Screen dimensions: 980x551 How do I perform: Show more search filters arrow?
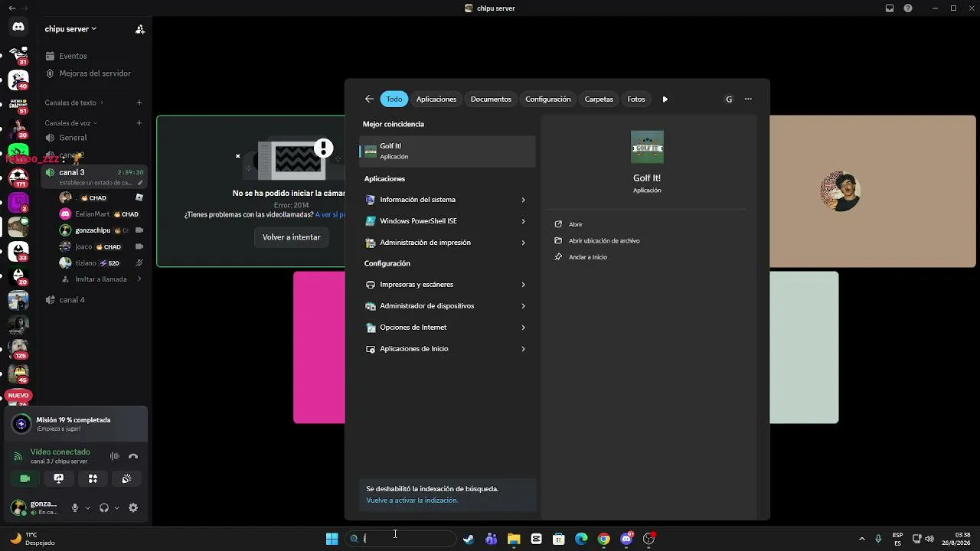click(665, 99)
